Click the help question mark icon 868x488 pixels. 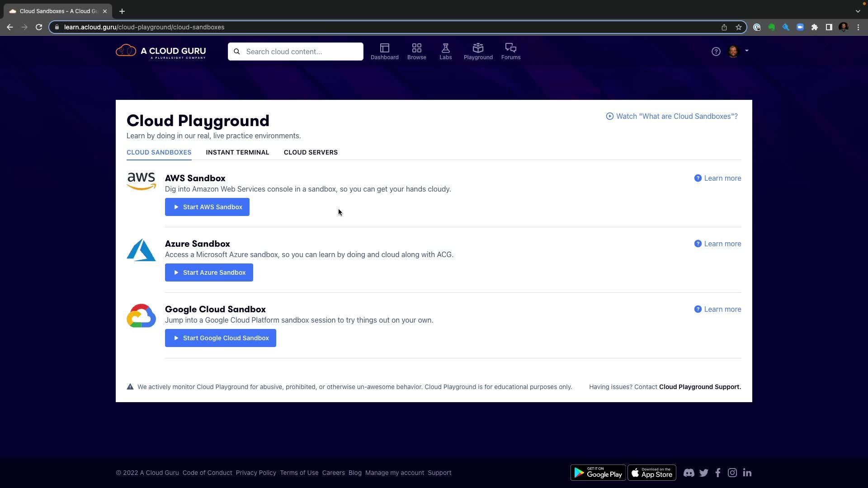click(x=716, y=52)
